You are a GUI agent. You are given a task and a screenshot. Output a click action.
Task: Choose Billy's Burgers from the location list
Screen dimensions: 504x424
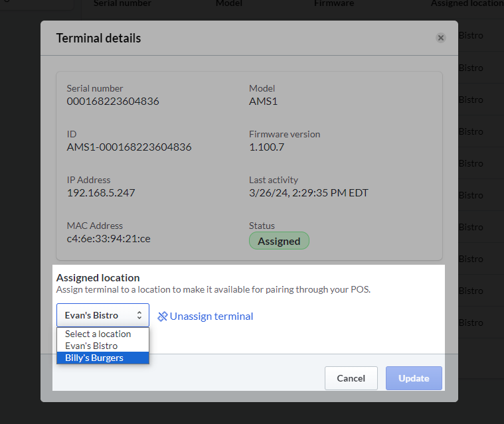103,358
